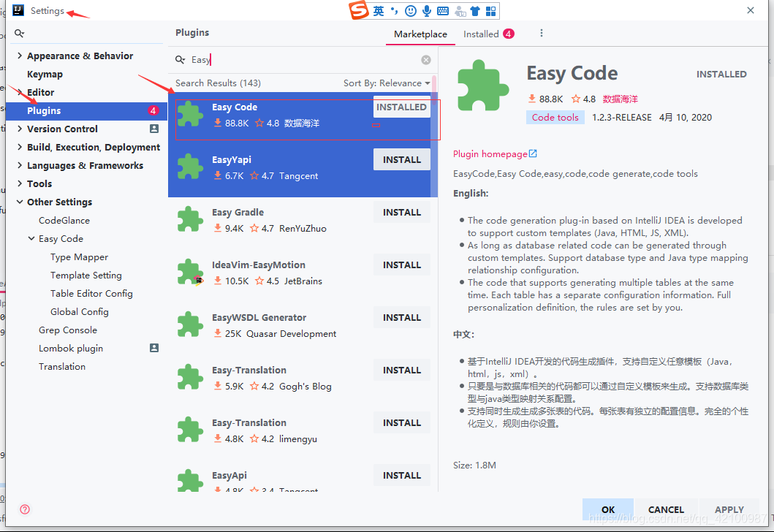Image resolution: width=774 pixels, height=532 pixels.
Task: Select Keymap in settings tree
Action: click(45, 74)
